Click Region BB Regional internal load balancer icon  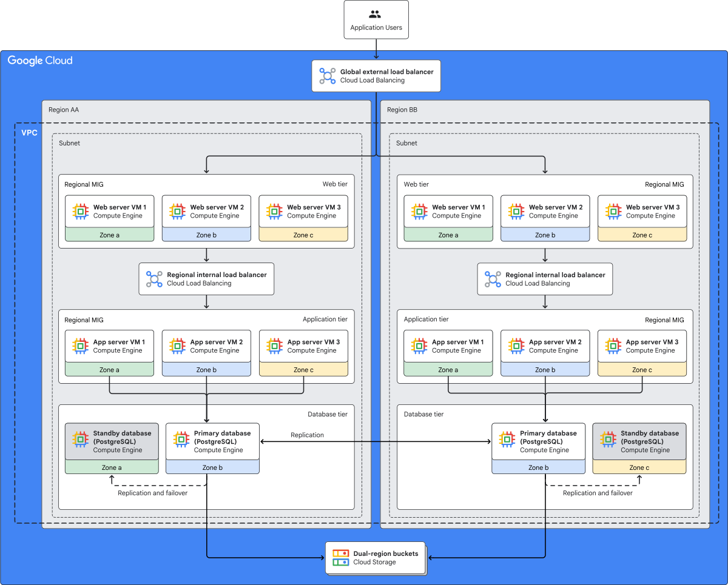point(493,279)
